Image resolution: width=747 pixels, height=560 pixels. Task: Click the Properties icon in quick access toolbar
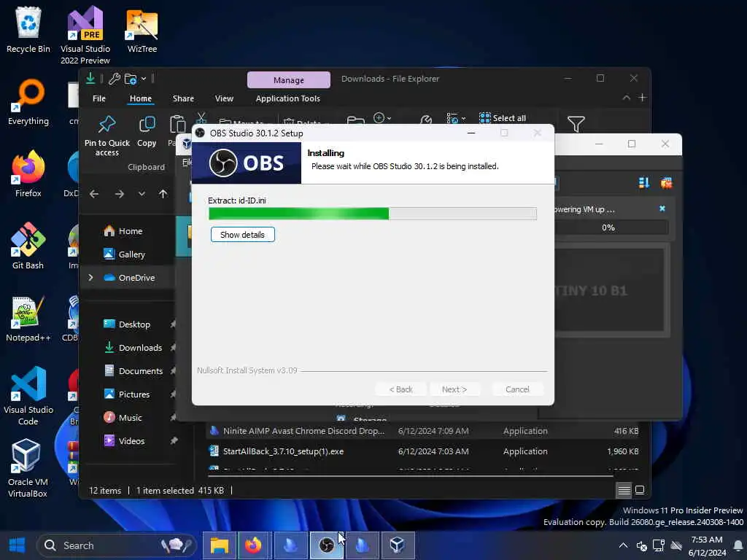[115, 79]
